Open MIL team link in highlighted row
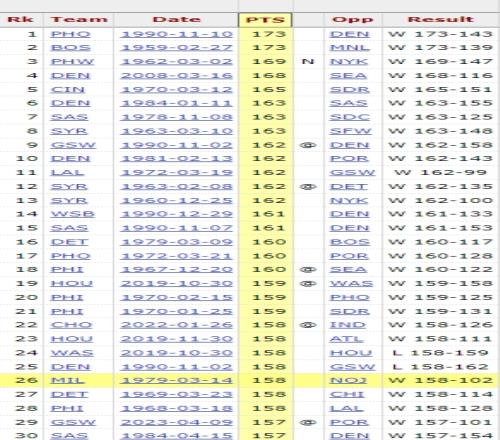Image resolution: width=500 pixels, height=440 pixels. 68,380
